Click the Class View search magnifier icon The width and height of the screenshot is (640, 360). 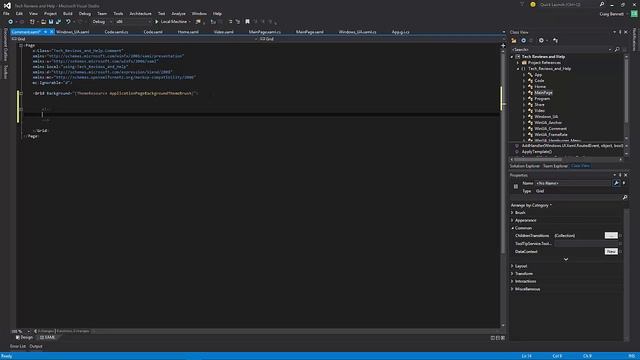tap(617, 49)
